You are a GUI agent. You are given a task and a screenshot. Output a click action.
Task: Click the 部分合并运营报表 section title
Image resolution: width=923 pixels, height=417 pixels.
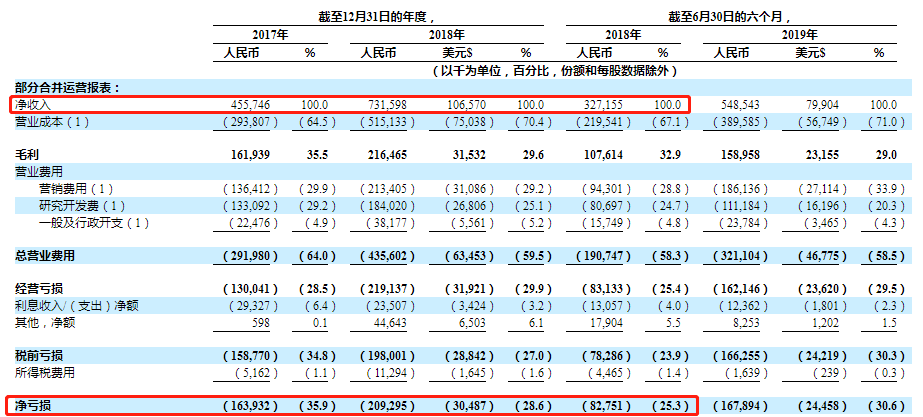67,88
